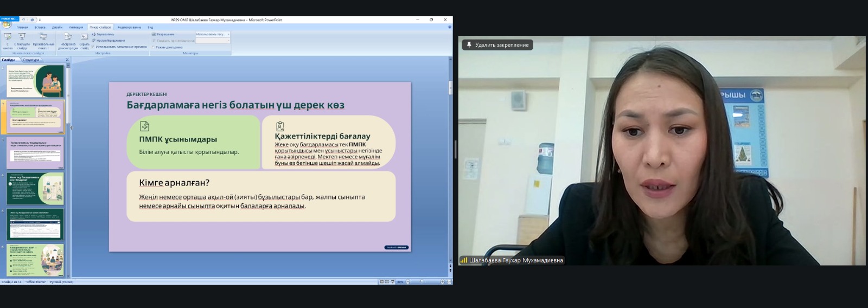Switch to Normal view in status bar

(x=382, y=281)
